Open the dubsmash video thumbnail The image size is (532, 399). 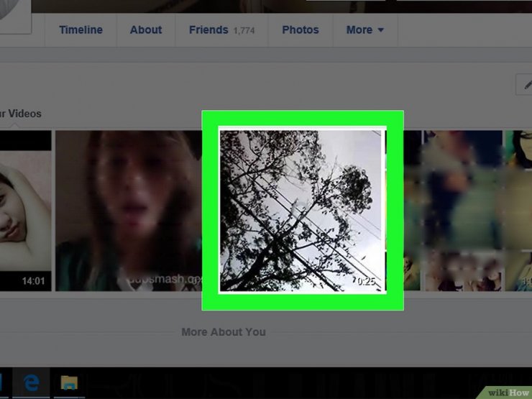(129, 211)
